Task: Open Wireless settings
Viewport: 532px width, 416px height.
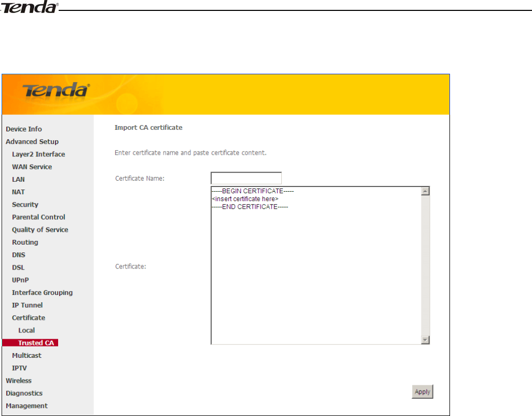Action: tap(19, 380)
